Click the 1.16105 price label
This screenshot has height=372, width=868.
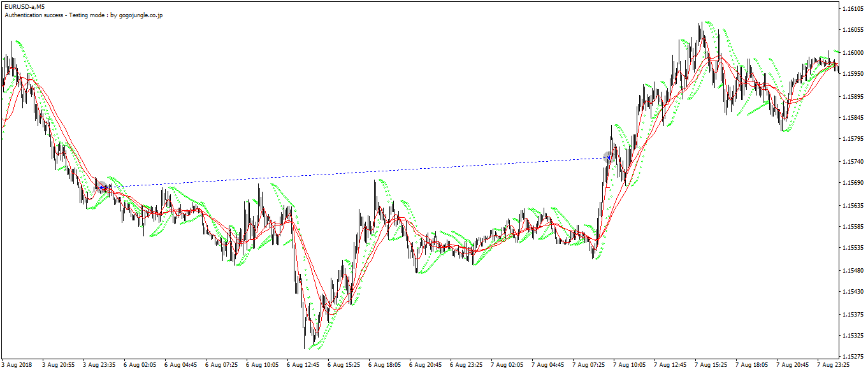[x=853, y=8]
